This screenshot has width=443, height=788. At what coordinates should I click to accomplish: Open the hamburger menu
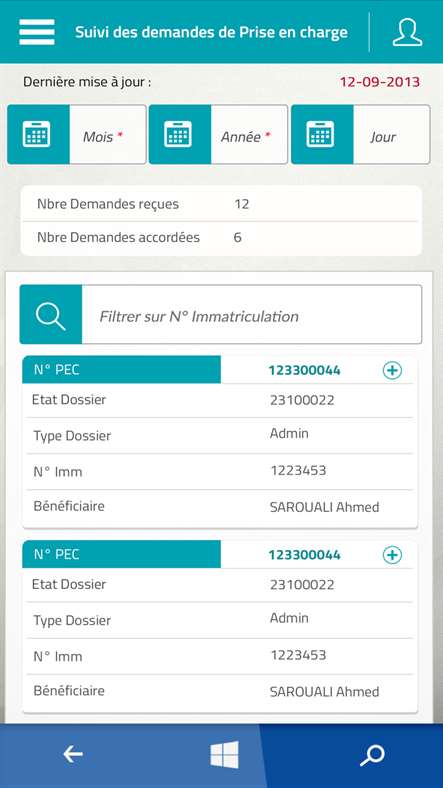click(37, 32)
